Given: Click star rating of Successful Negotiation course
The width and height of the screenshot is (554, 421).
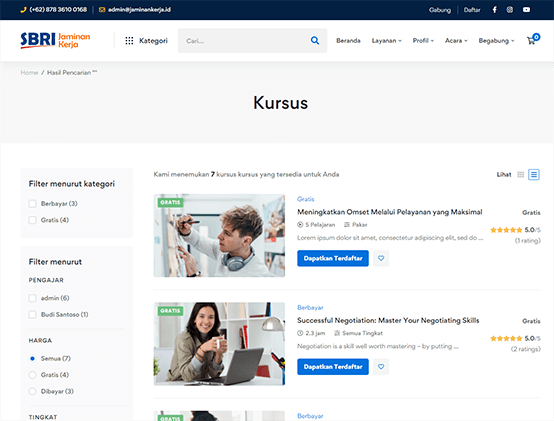Looking at the screenshot, I should point(506,338).
